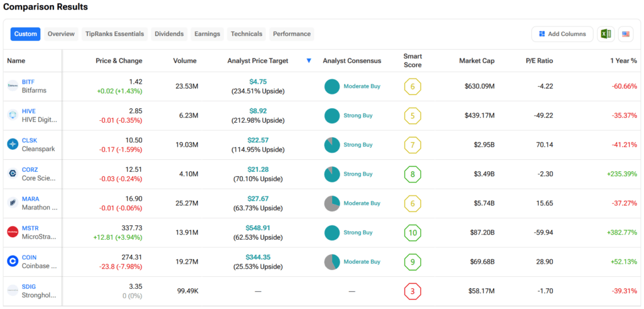
Task: Sort by the Volume column header
Action: 185,61
